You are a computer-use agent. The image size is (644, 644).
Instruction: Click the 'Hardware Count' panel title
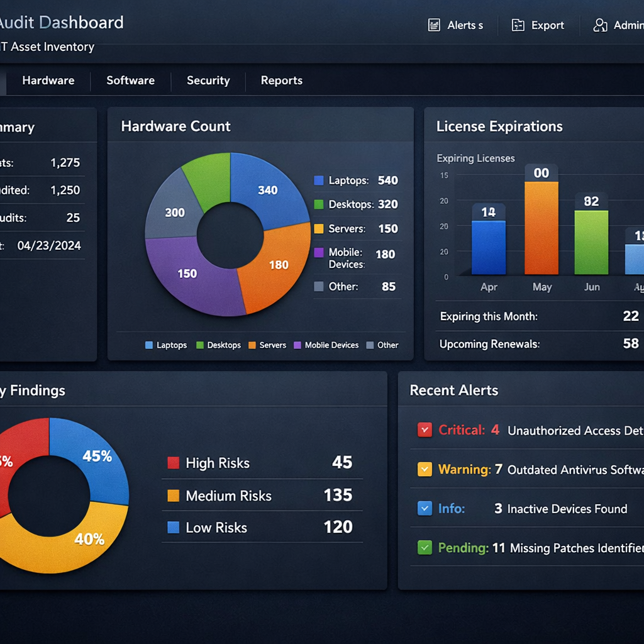[176, 126]
